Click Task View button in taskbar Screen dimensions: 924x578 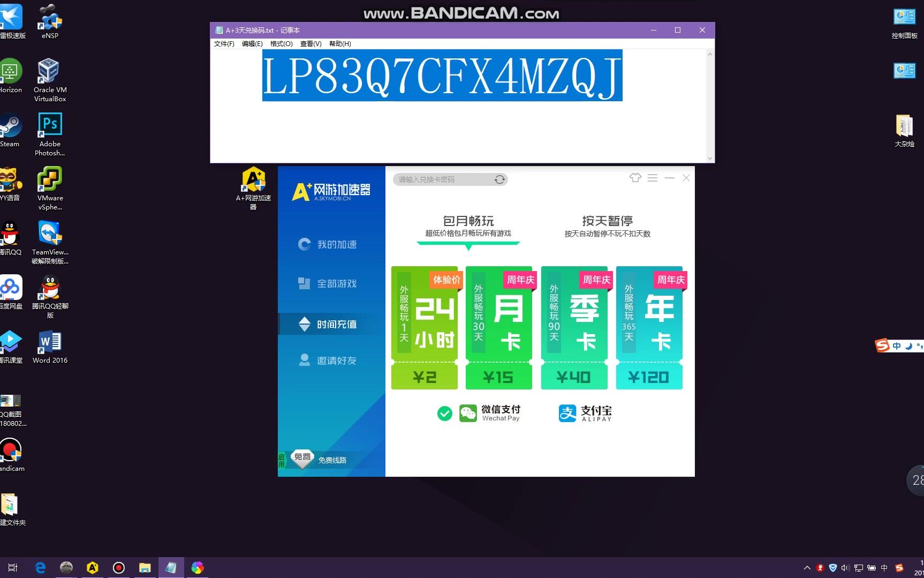coord(13,568)
